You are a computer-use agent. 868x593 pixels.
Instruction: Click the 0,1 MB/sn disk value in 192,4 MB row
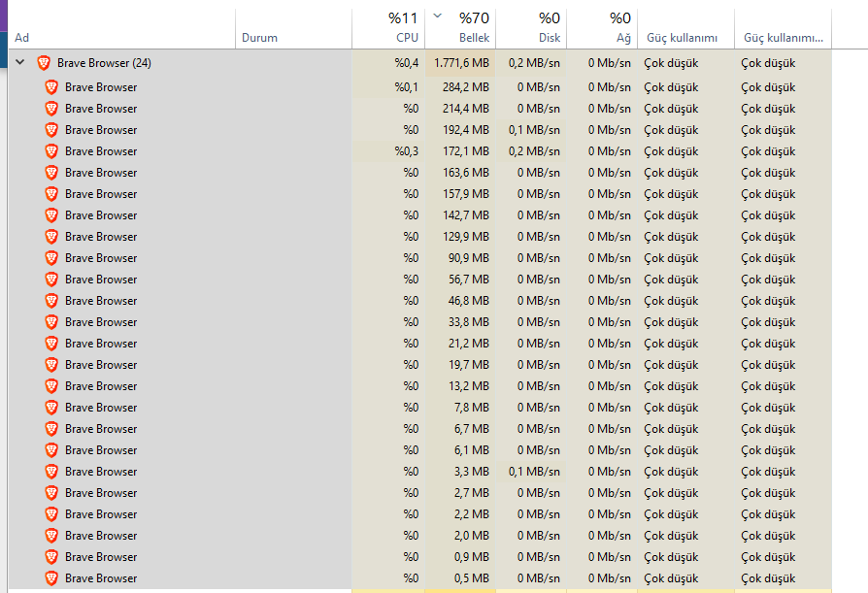click(534, 130)
